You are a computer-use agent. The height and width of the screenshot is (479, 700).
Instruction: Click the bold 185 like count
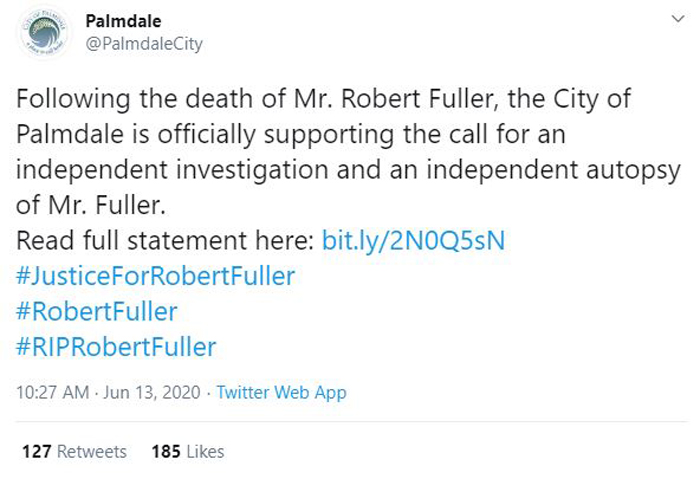coord(166,451)
